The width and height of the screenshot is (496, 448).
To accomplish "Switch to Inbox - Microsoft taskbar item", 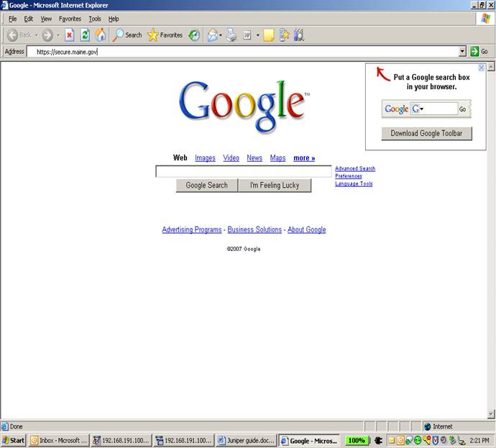I will point(59,440).
